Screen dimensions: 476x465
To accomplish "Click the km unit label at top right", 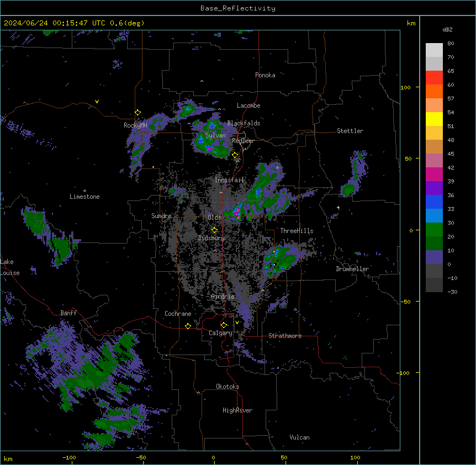I will [x=411, y=23].
